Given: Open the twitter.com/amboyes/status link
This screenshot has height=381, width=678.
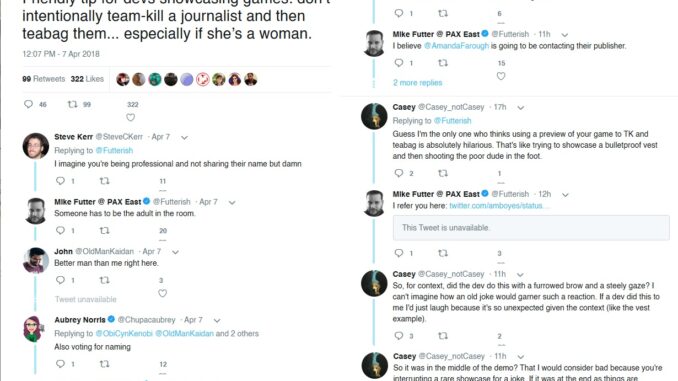Looking at the screenshot, I should tap(499, 205).
